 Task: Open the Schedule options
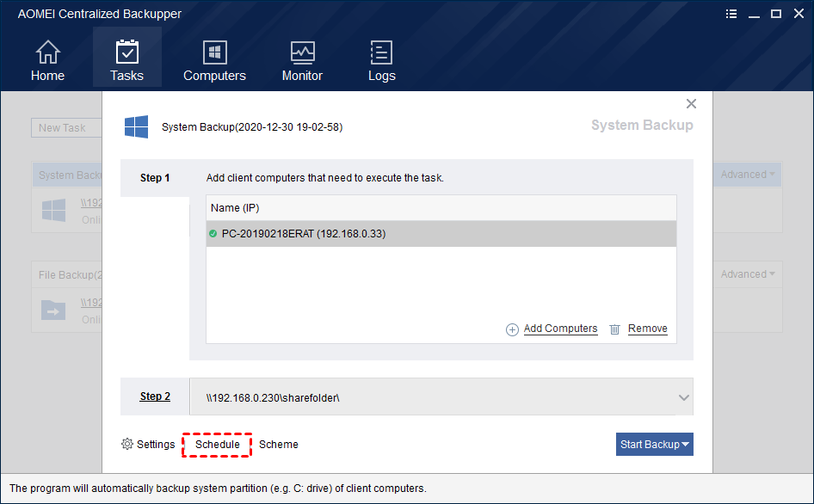217,445
